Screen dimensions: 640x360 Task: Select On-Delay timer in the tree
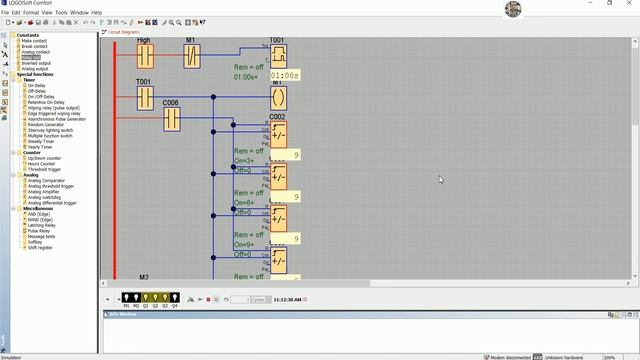[36, 86]
